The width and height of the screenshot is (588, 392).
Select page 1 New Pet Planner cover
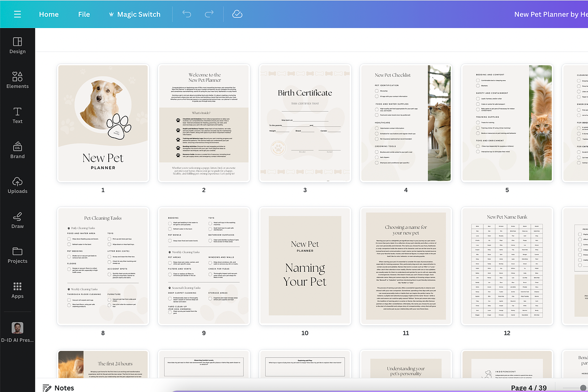tap(103, 123)
